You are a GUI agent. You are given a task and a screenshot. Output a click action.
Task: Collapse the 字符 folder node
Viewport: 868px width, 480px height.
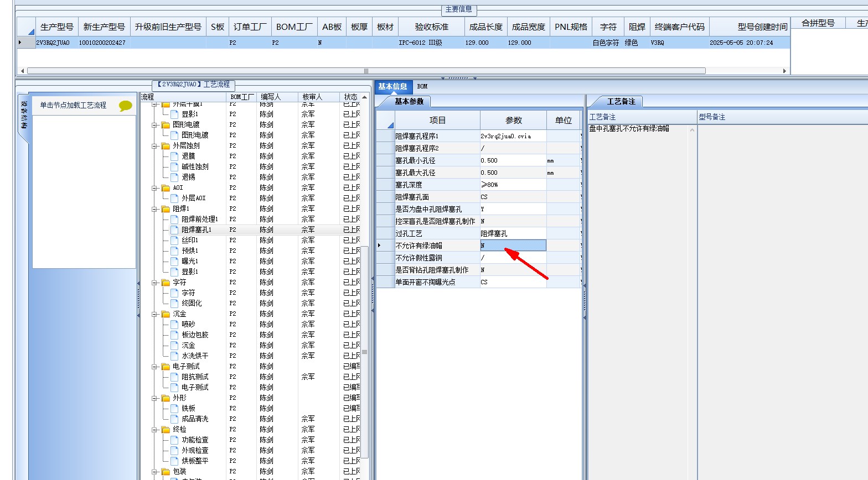tap(155, 283)
